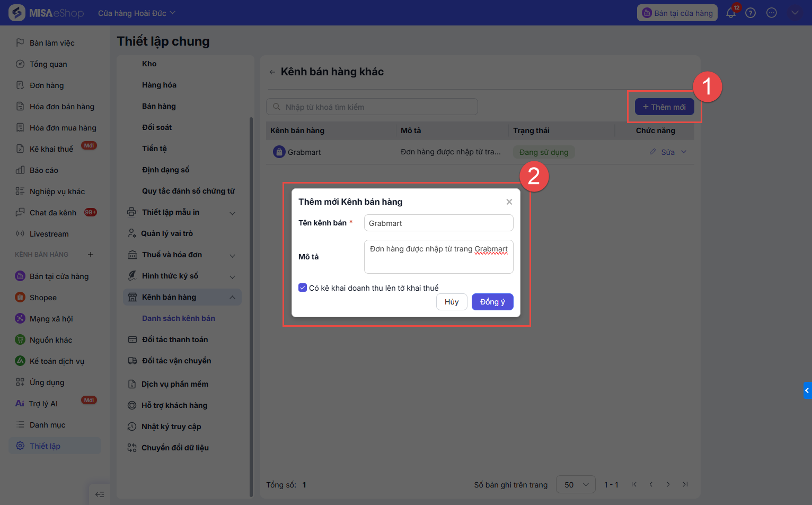Click the Thêm mới button

(665, 107)
